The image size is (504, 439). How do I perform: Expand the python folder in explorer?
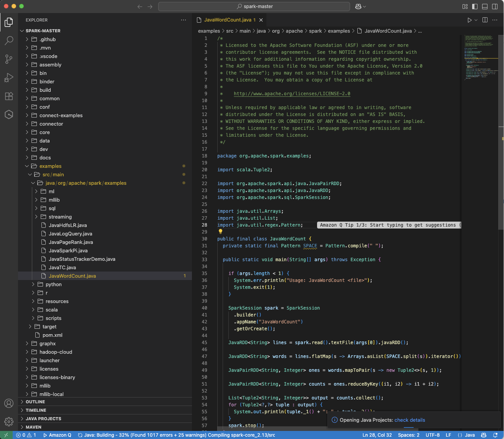[53, 285]
